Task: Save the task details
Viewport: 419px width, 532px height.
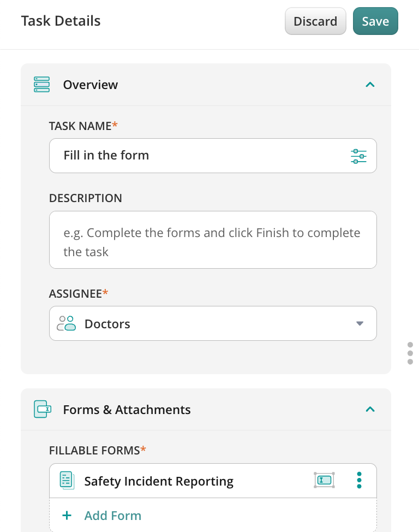Action: click(x=375, y=21)
